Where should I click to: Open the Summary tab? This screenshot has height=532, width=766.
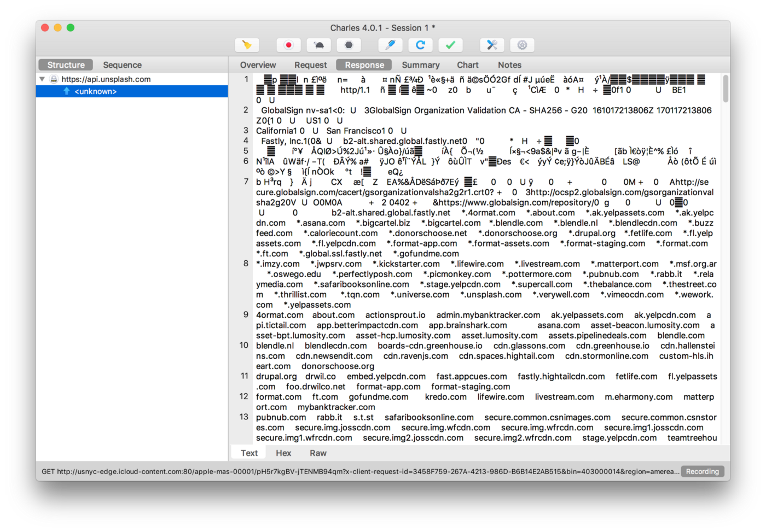pyautogui.click(x=420, y=65)
